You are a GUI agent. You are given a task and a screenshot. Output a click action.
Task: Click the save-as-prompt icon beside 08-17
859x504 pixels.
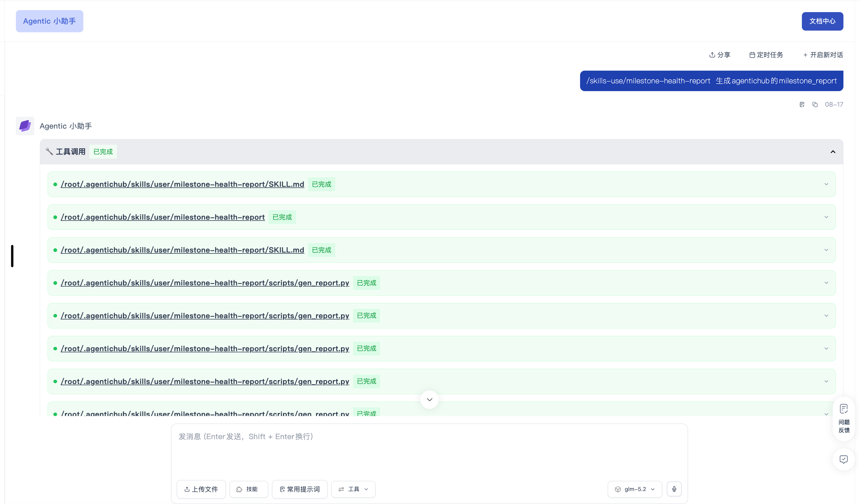[802, 105]
